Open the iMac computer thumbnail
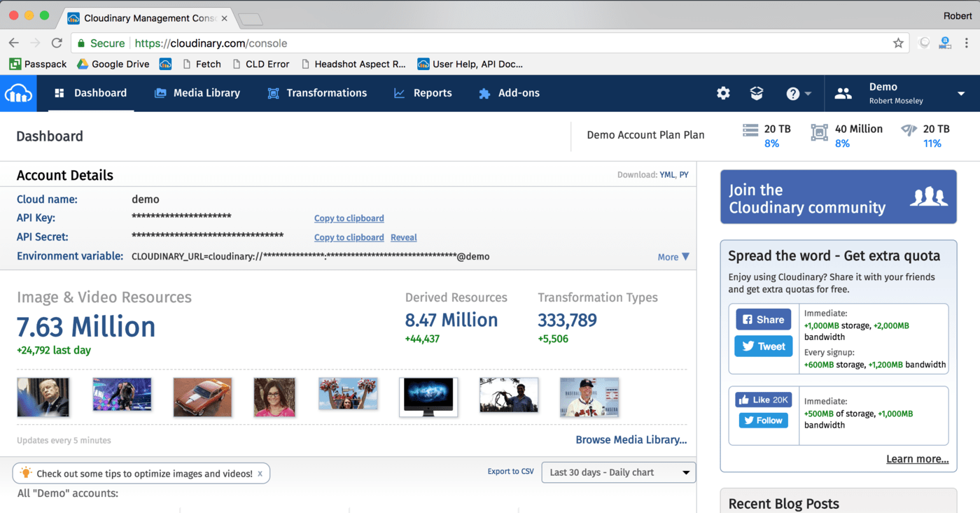980x513 pixels. point(428,397)
